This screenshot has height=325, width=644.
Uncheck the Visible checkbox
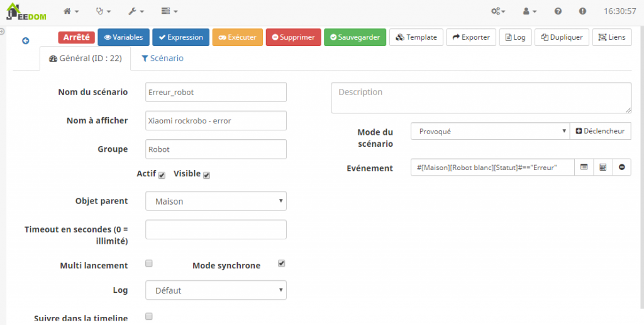coord(206,175)
